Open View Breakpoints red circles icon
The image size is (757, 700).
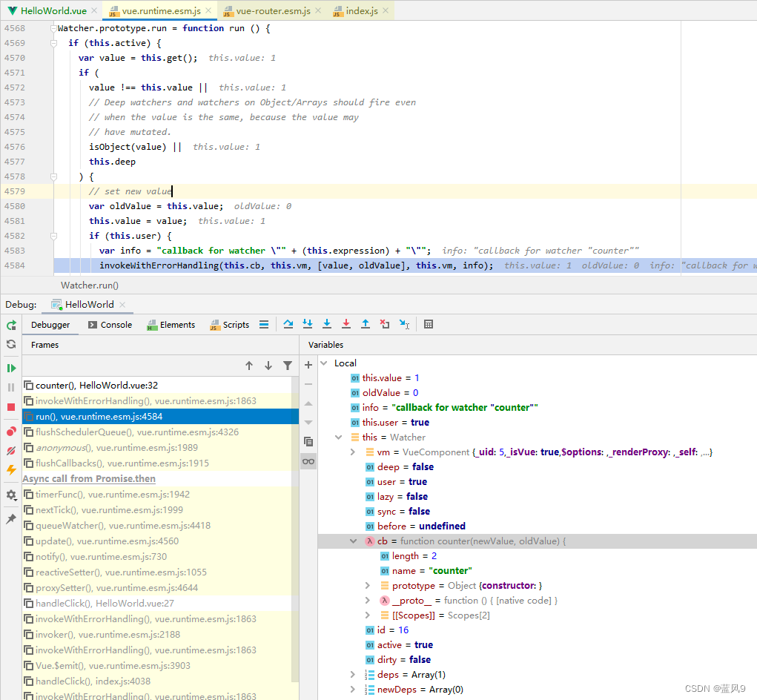point(11,431)
